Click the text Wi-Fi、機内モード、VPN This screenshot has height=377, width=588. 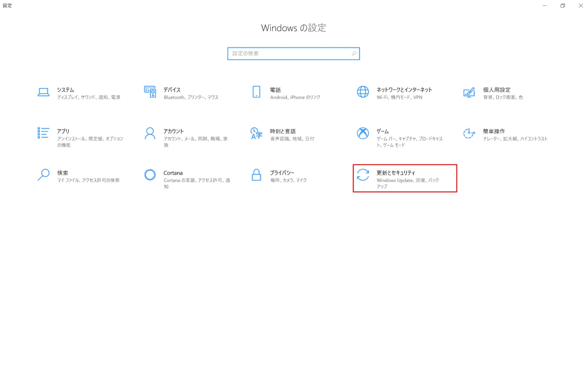click(x=399, y=97)
